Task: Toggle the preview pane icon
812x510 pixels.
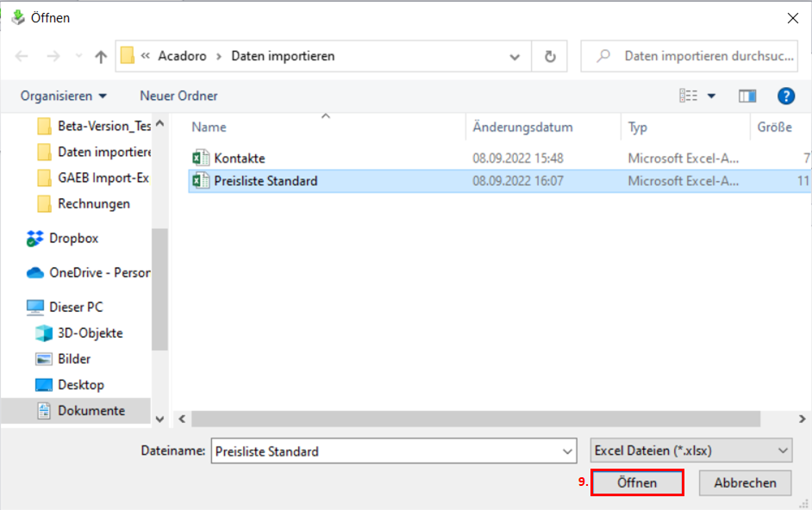Action: 747,96
